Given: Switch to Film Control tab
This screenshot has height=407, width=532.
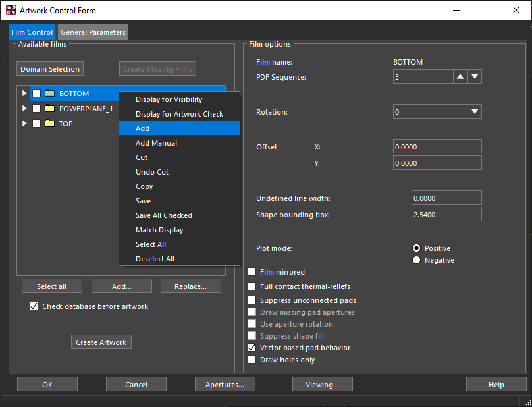Looking at the screenshot, I should (32, 32).
